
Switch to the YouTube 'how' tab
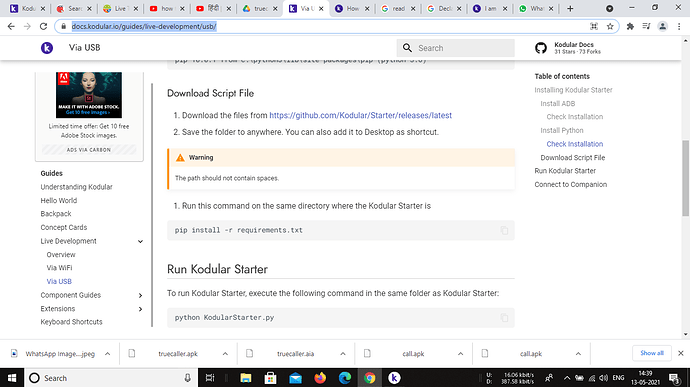[x=167, y=8]
